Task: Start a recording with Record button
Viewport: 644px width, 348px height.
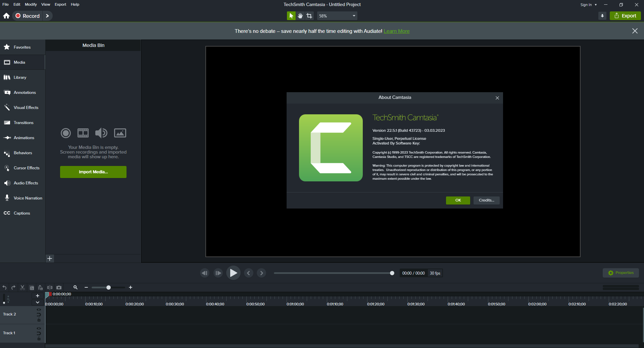Action: click(x=28, y=16)
